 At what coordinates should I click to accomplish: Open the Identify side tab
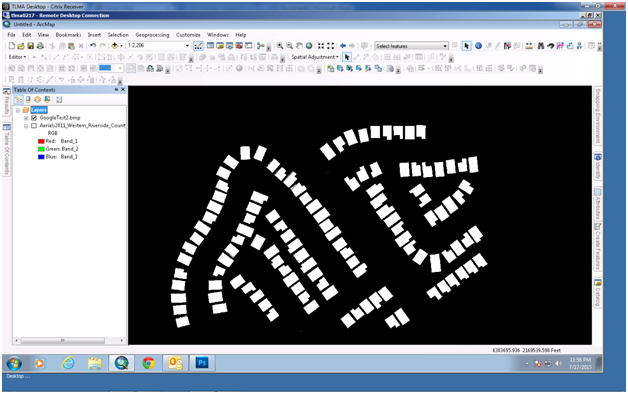click(598, 167)
